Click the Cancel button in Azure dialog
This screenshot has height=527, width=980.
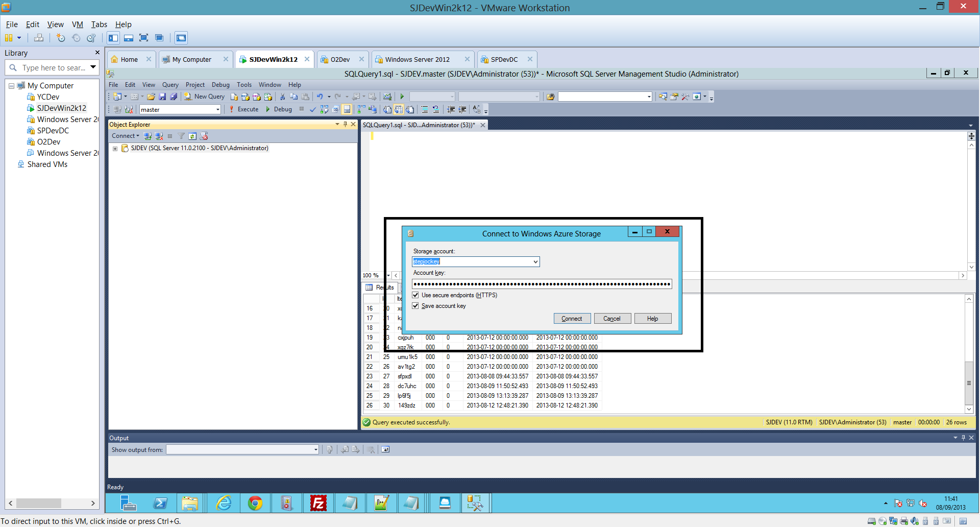[x=612, y=319]
